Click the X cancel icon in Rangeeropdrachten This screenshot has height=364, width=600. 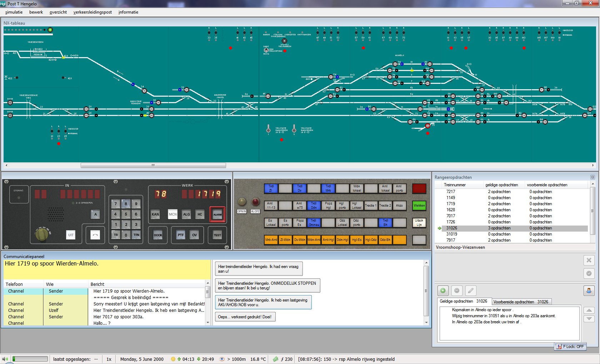tap(589, 260)
